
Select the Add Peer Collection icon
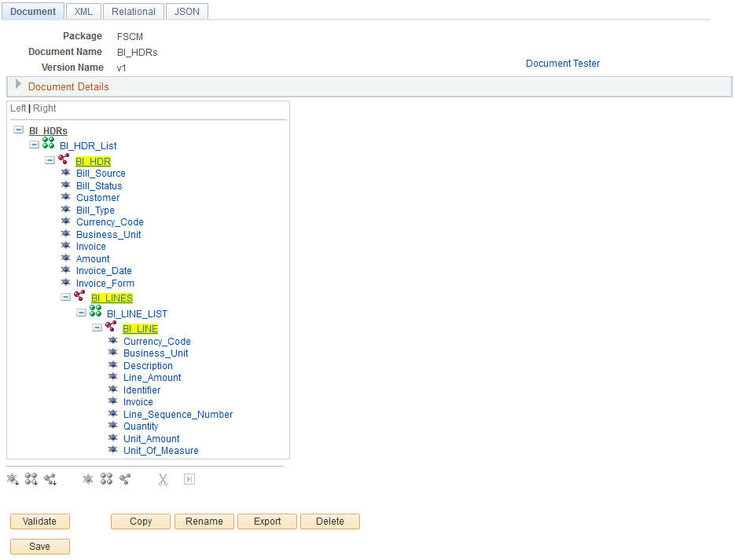(106, 478)
